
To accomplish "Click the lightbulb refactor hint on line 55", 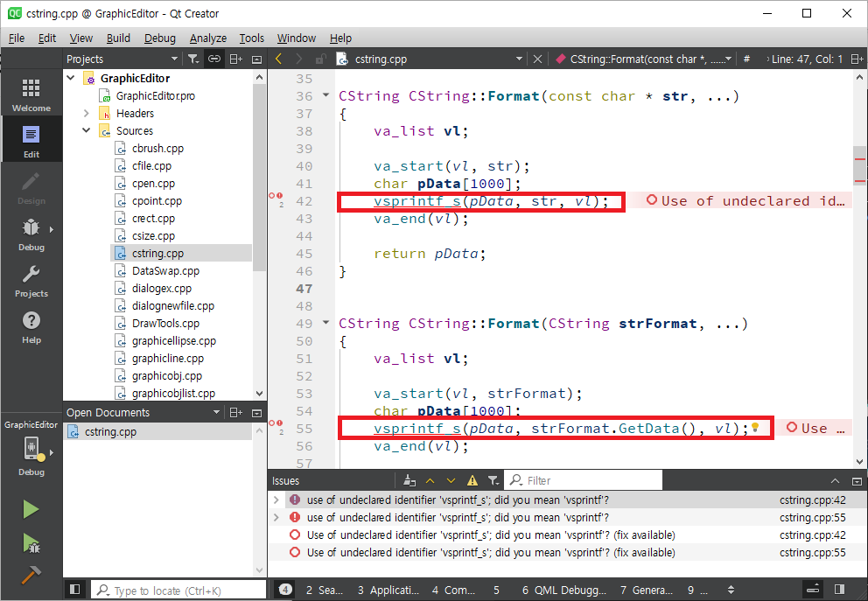I will 755,428.
